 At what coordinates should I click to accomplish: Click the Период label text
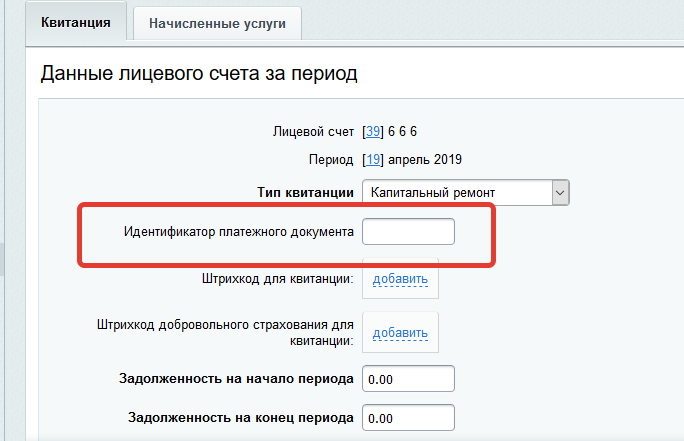tap(331, 160)
